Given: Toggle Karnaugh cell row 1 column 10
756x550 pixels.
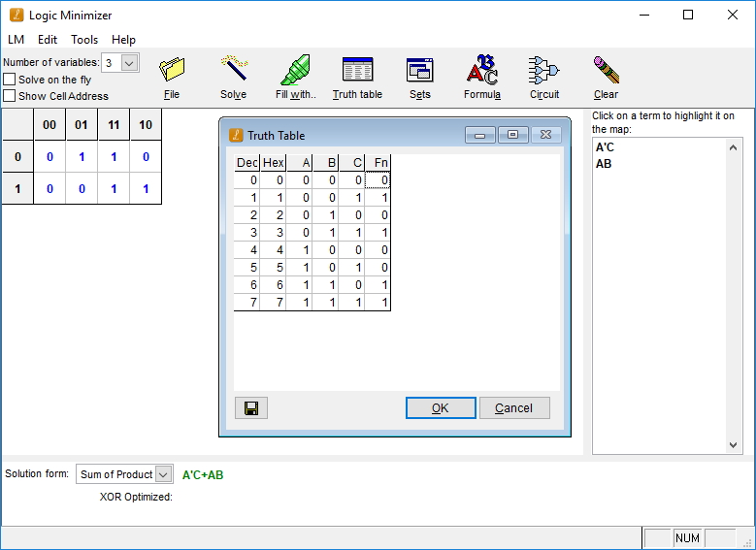Looking at the screenshot, I should click(x=146, y=188).
